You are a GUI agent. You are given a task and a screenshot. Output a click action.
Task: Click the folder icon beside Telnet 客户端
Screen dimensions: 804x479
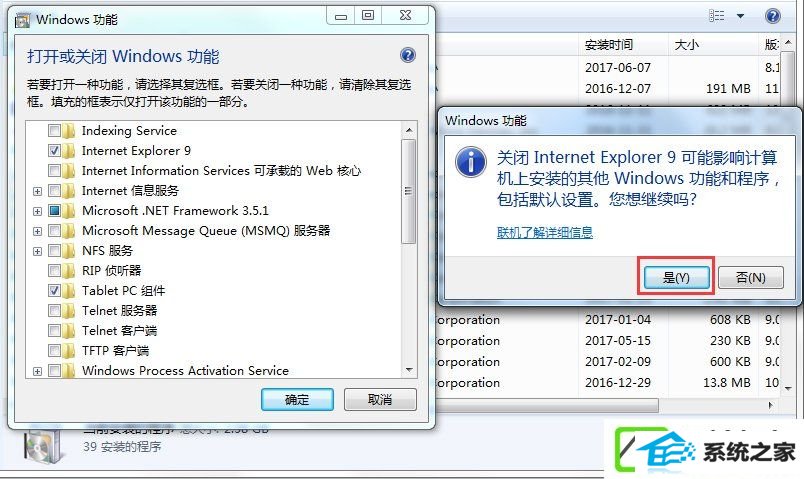click(69, 331)
